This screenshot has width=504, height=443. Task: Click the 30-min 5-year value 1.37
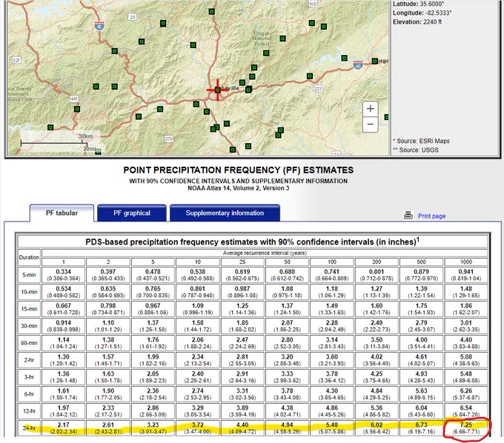point(153,323)
